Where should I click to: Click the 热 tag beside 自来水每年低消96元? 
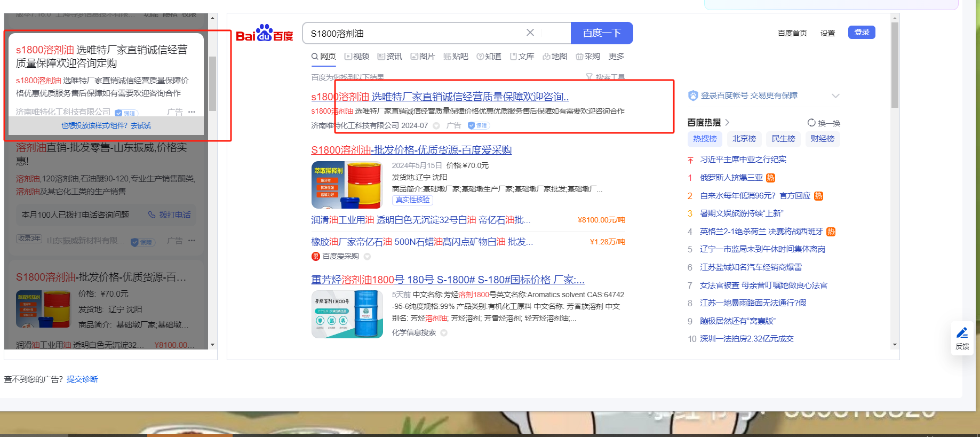tap(818, 196)
